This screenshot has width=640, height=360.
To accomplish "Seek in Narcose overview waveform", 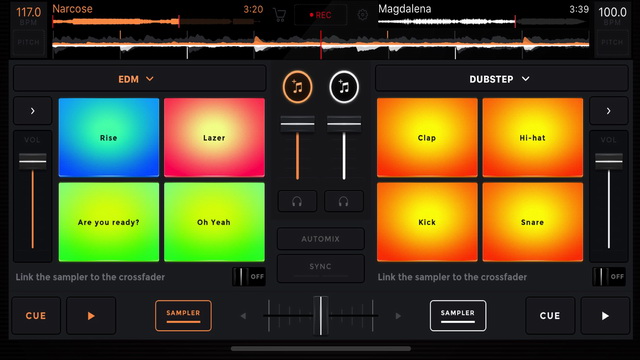I will [157, 21].
